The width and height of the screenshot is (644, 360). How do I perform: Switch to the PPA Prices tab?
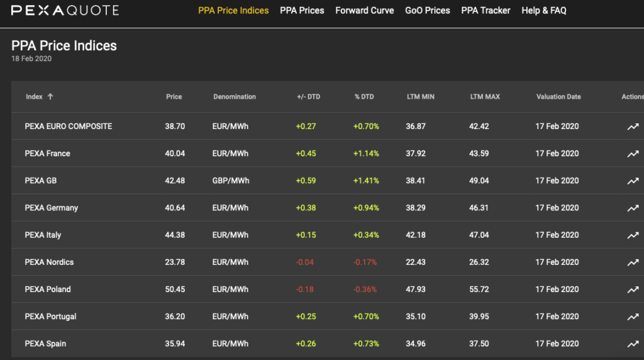(x=302, y=11)
